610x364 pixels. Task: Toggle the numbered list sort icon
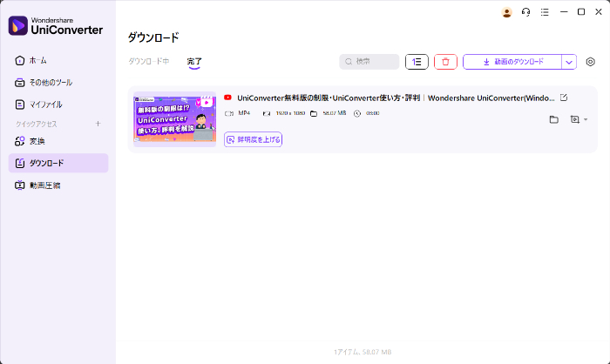[x=417, y=62]
